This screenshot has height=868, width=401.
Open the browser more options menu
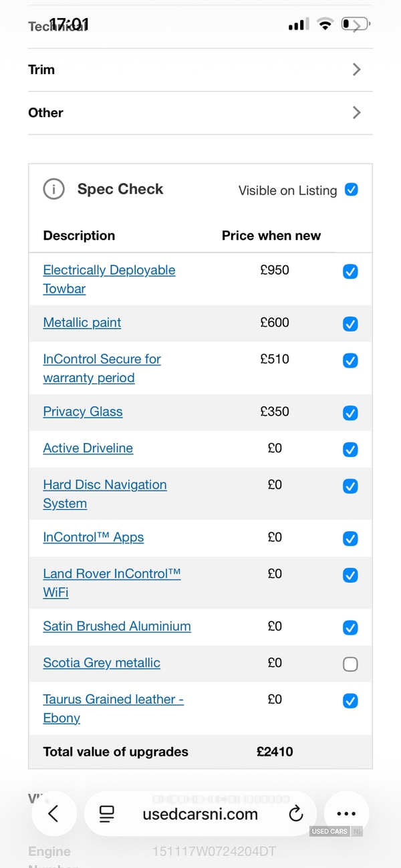pyautogui.click(x=346, y=813)
